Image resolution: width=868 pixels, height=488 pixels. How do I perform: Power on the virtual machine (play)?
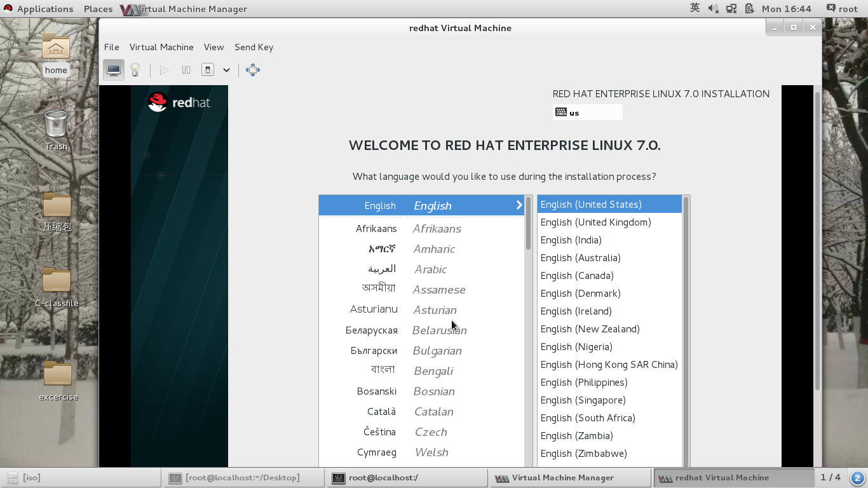pyautogui.click(x=165, y=70)
